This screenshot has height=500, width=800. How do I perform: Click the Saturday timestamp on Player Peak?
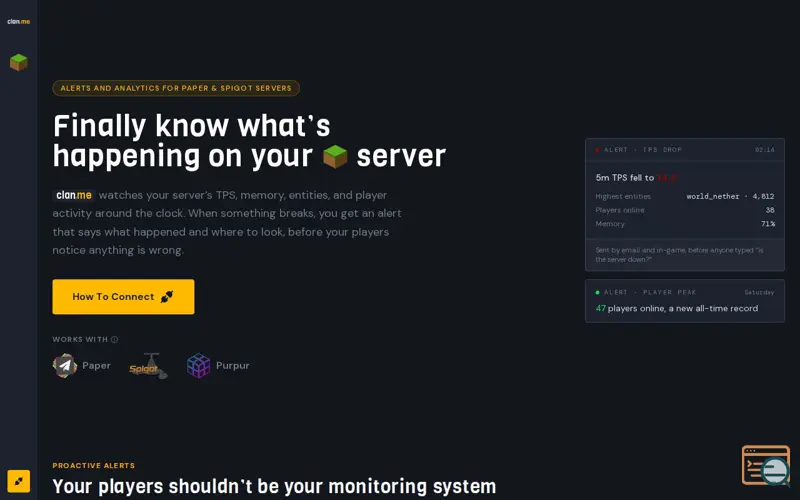759,292
